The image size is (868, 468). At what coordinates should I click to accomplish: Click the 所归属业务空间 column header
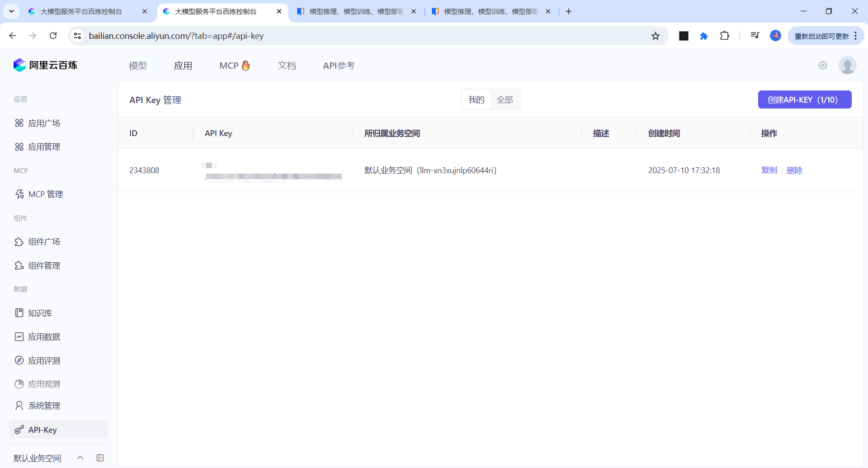[x=392, y=133]
